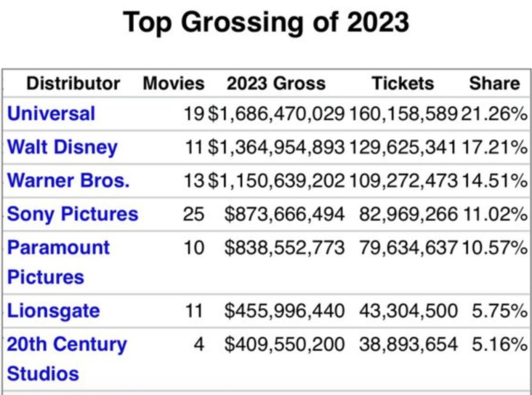Follow the Sony Pictures link
Viewport: 532px width, 395px height.
coord(72,214)
